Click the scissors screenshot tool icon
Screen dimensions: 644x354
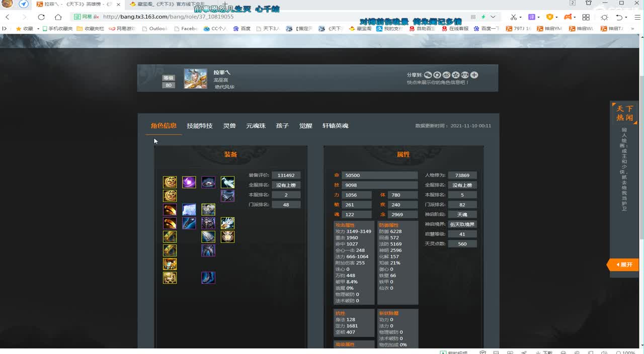513,17
